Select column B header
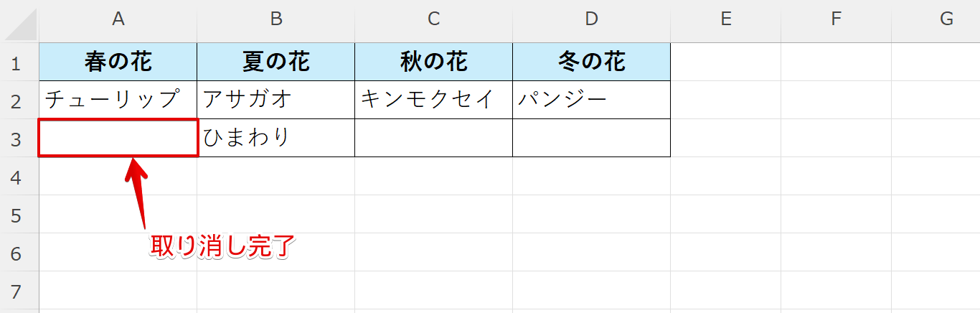 pos(276,19)
